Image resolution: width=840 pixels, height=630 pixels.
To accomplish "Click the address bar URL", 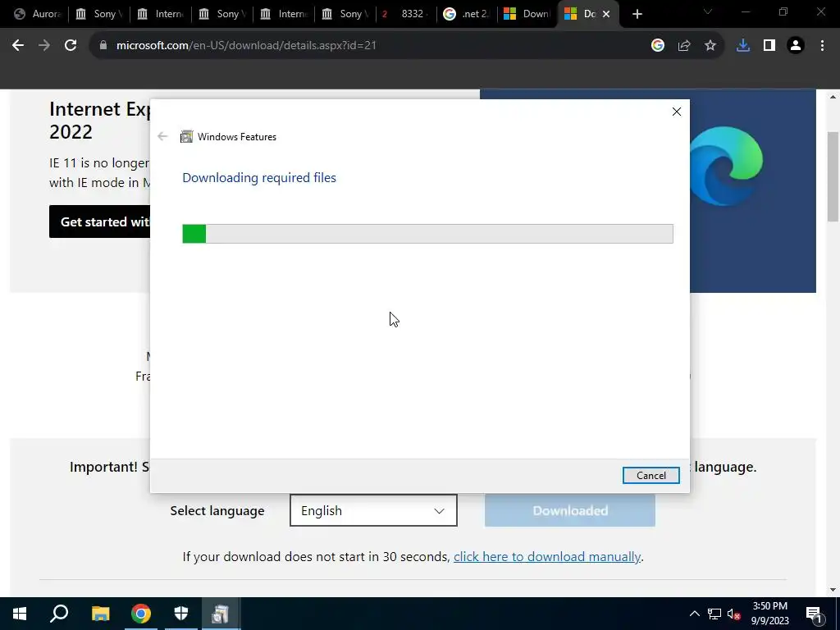I will [246, 46].
